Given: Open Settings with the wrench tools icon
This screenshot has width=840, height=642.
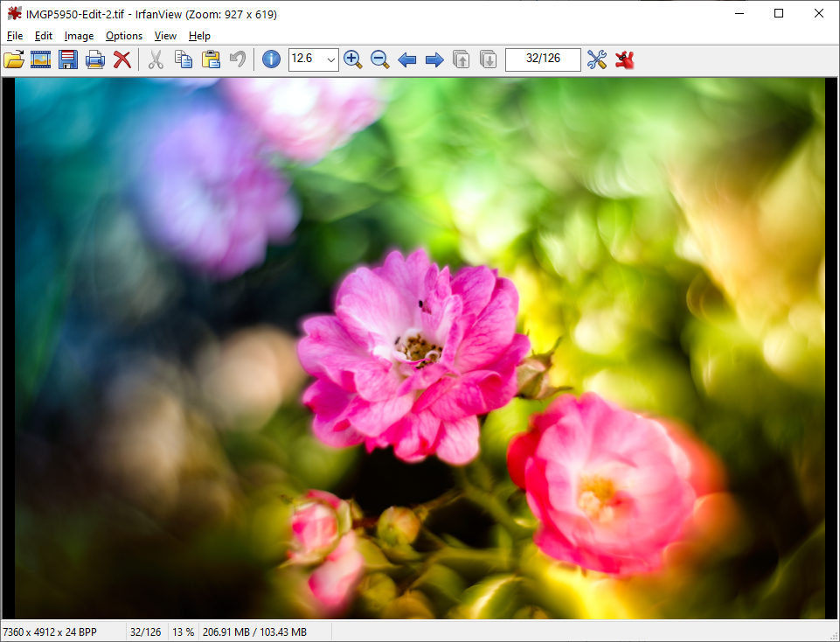Looking at the screenshot, I should click(x=597, y=59).
